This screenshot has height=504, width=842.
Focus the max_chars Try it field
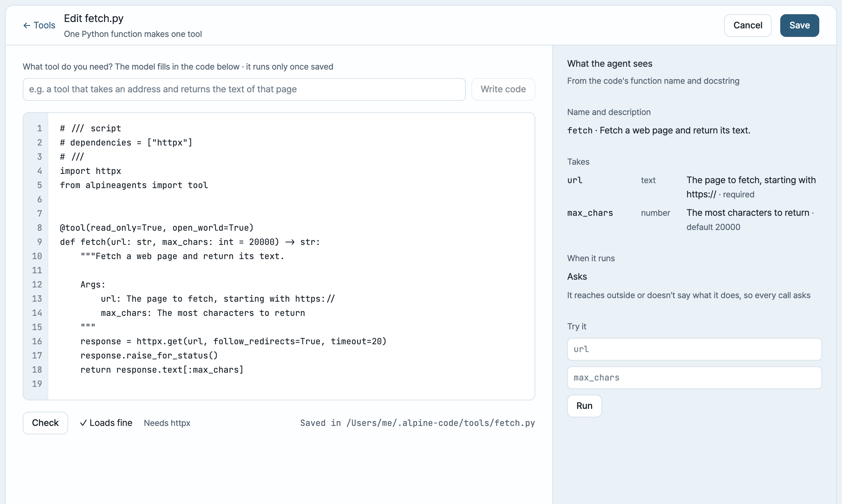[694, 378]
